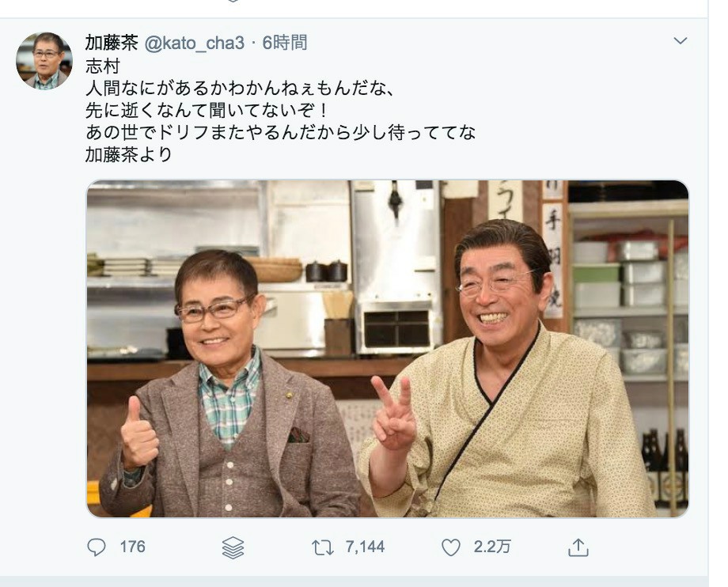Open 加藤茶's round profile avatar
728x587 pixels.
44,61
